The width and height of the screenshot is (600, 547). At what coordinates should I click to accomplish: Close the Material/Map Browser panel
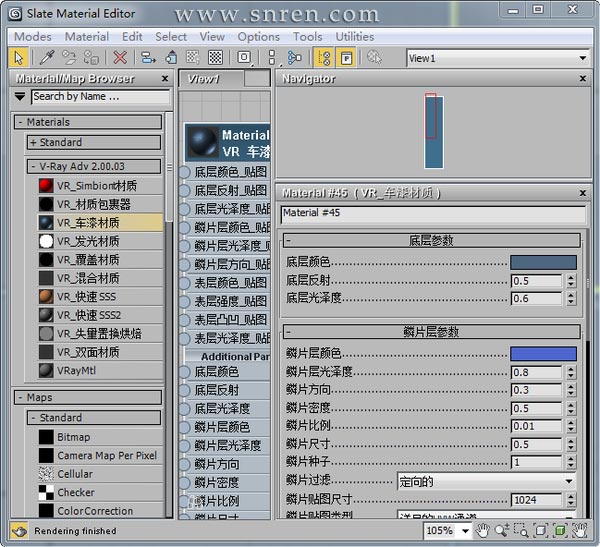tap(165, 78)
